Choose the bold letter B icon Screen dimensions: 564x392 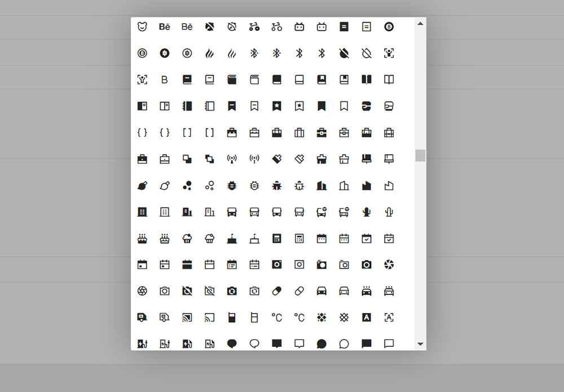pyautogui.click(x=164, y=80)
